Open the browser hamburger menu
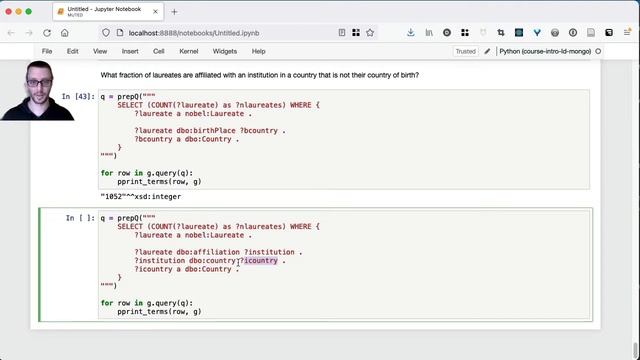The image size is (640, 360). 627,33
